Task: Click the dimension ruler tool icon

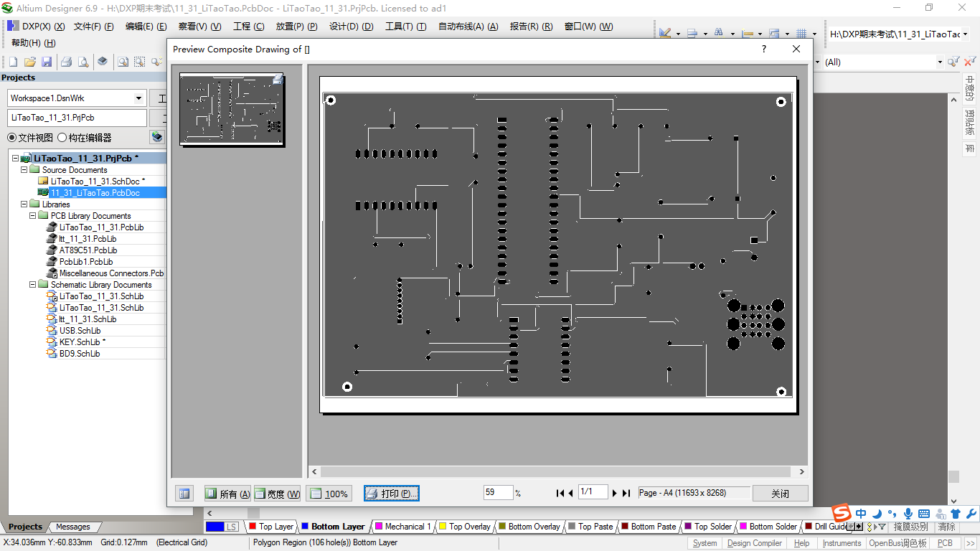Action: click(747, 33)
